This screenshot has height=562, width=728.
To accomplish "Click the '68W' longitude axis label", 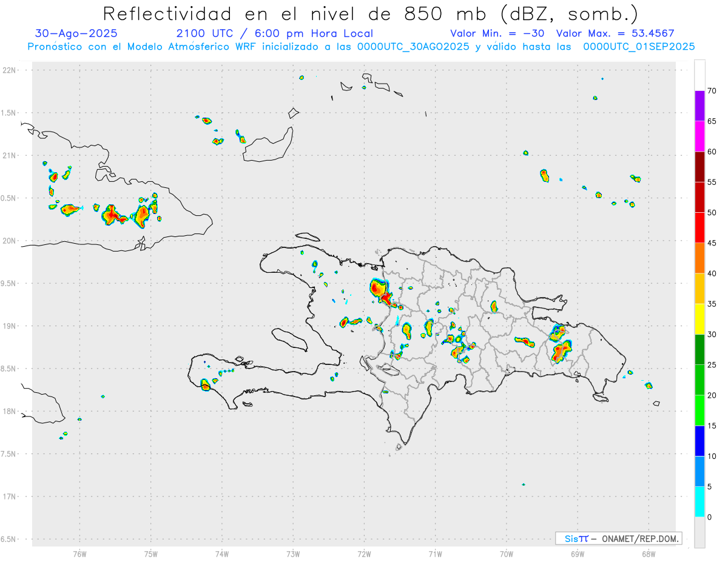I will tap(649, 554).
